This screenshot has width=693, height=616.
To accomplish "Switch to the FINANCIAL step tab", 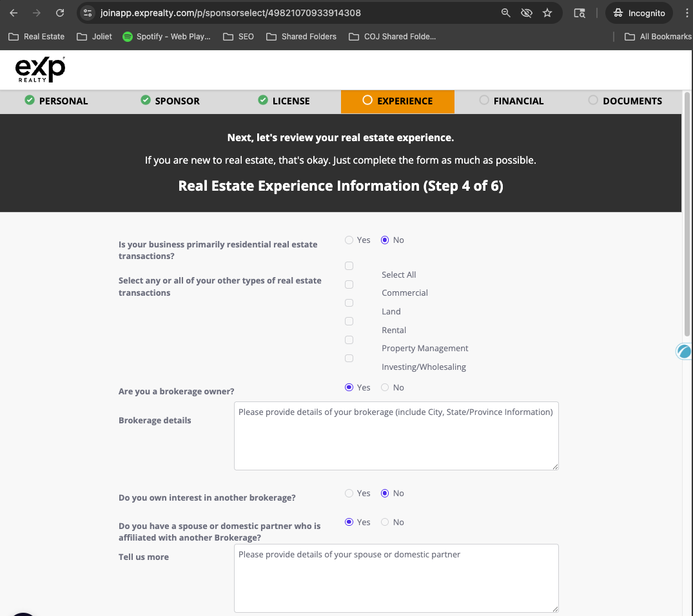I will click(511, 101).
